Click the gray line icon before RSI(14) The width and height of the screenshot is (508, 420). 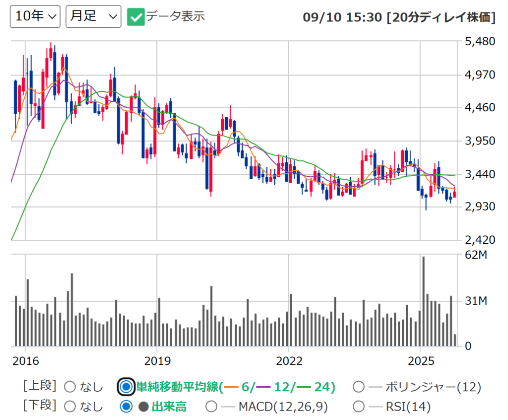point(376,407)
